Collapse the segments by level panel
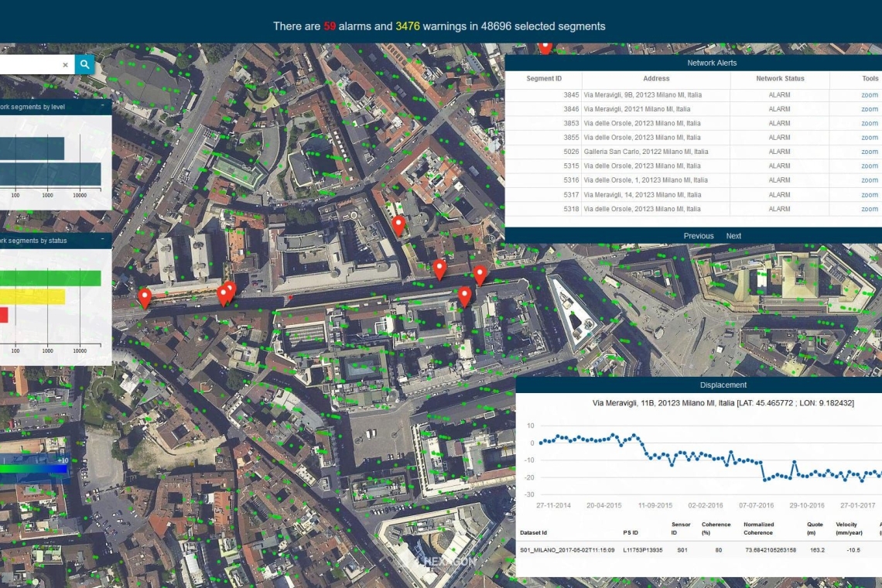The height and width of the screenshot is (588, 882). point(102,106)
